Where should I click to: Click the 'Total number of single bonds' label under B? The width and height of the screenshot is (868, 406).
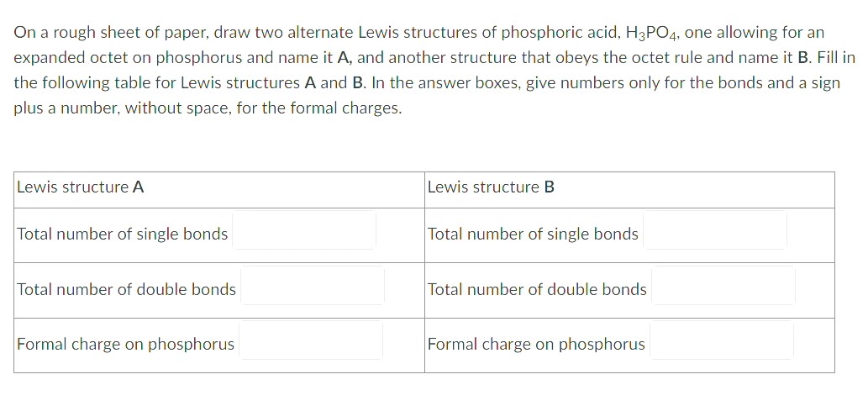coord(533,235)
